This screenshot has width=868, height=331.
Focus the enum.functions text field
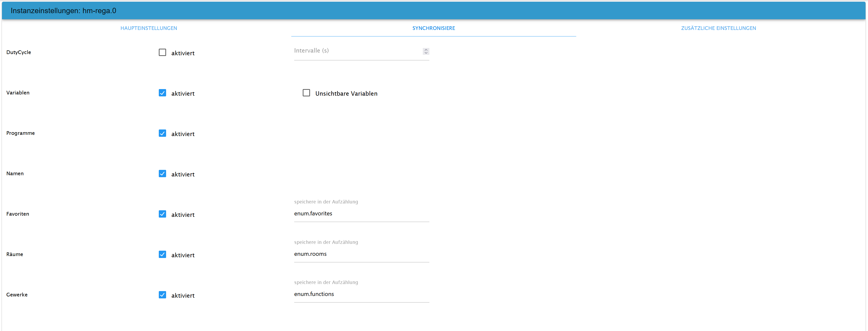361,294
